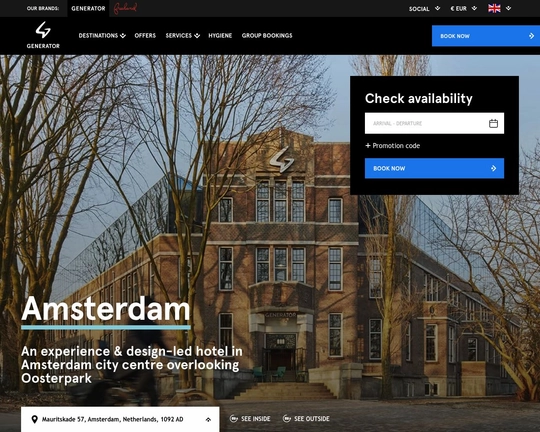Expand the Services dropdown menu
Image resolution: width=540 pixels, height=432 pixels.
point(183,35)
